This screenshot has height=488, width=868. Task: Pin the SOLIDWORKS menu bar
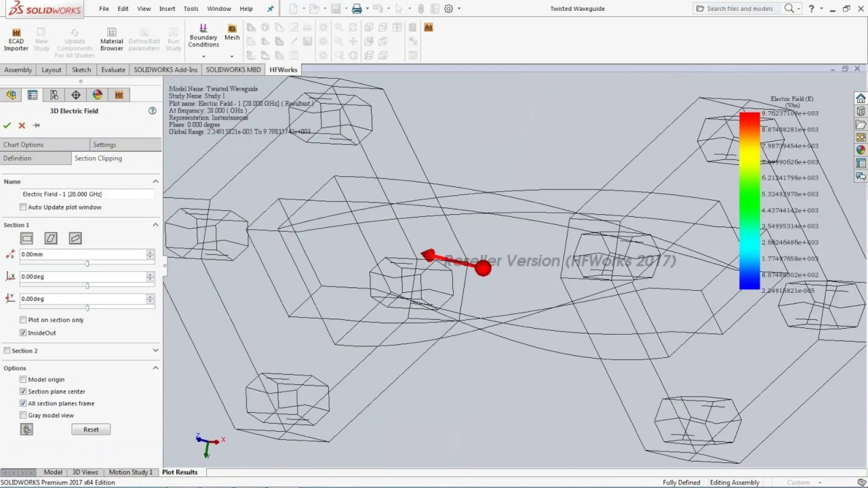click(271, 9)
